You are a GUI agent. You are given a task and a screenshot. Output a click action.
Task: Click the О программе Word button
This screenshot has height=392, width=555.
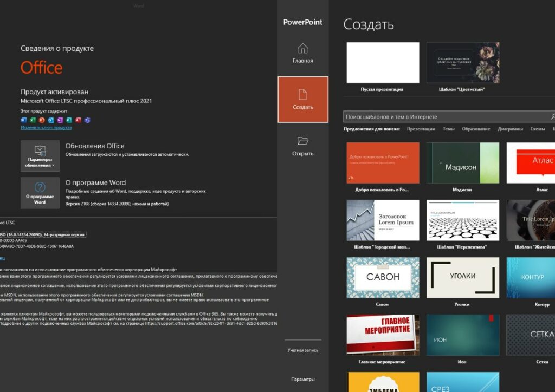click(x=40, y=193)
